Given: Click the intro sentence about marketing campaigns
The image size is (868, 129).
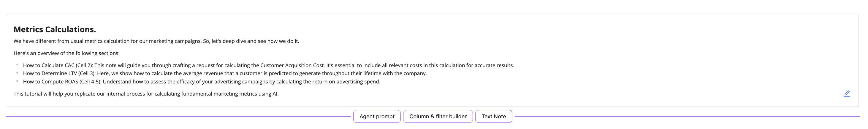Looking at the screenshot, I should coord(156,41).
